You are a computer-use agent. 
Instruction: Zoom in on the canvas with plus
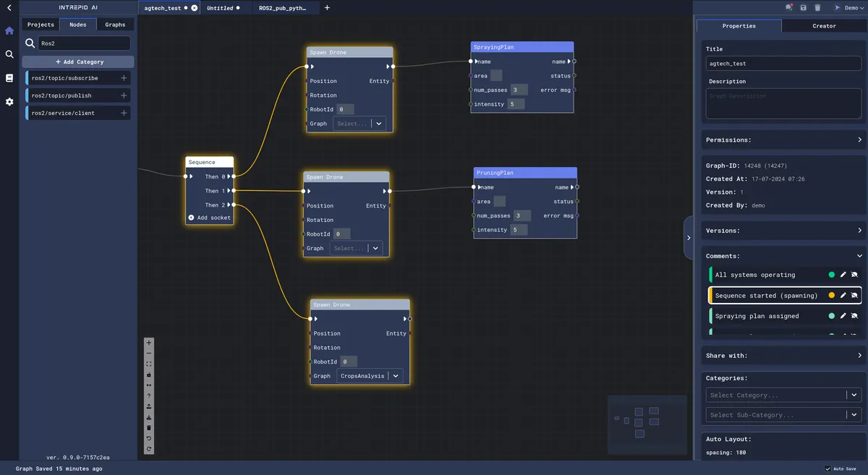coord(149,343)
